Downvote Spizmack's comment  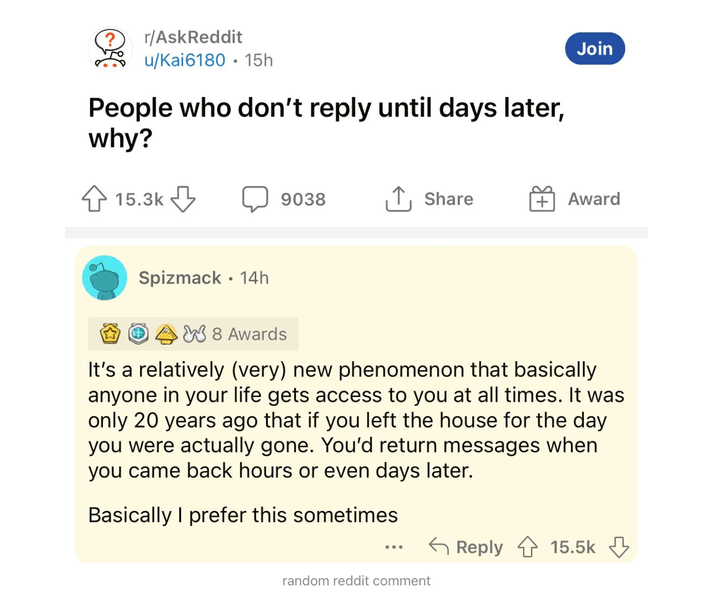[618, 547]
